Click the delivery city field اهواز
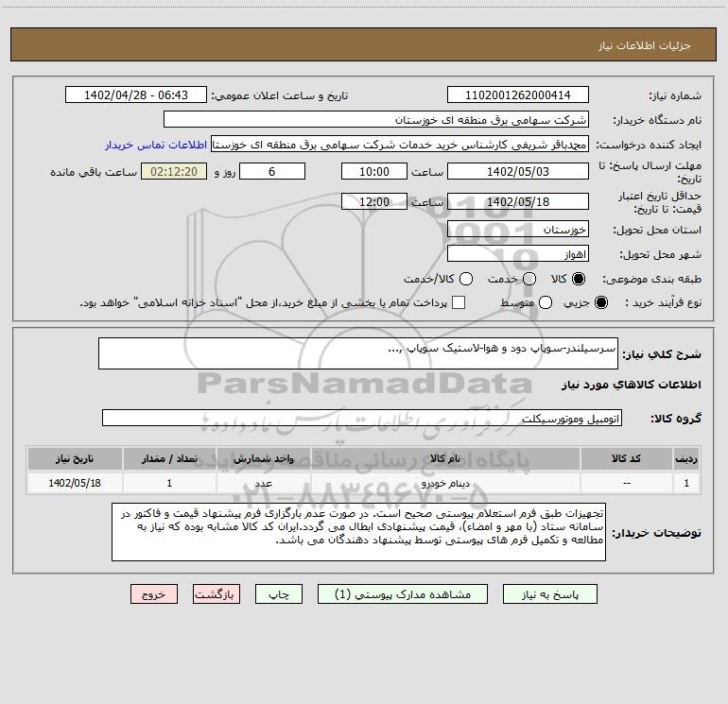 tap(518, 254)
